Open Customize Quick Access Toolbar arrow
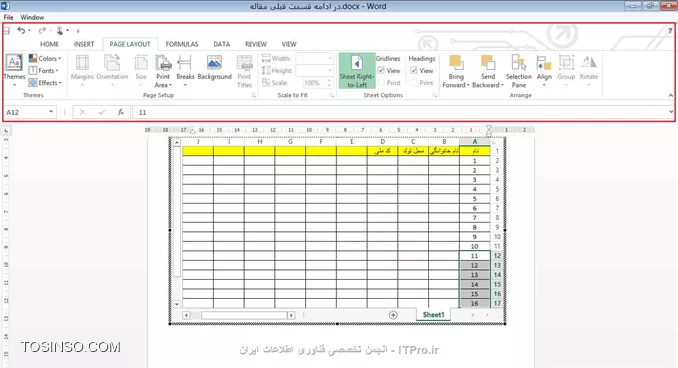This screenshot has width=678, height=368. 78,31
